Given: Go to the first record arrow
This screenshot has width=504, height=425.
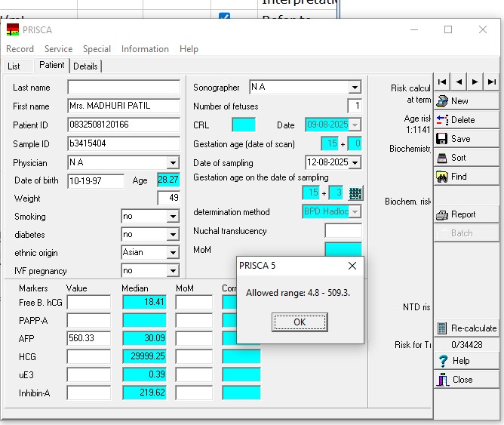Looking at the screenshot, I should 442,82.
